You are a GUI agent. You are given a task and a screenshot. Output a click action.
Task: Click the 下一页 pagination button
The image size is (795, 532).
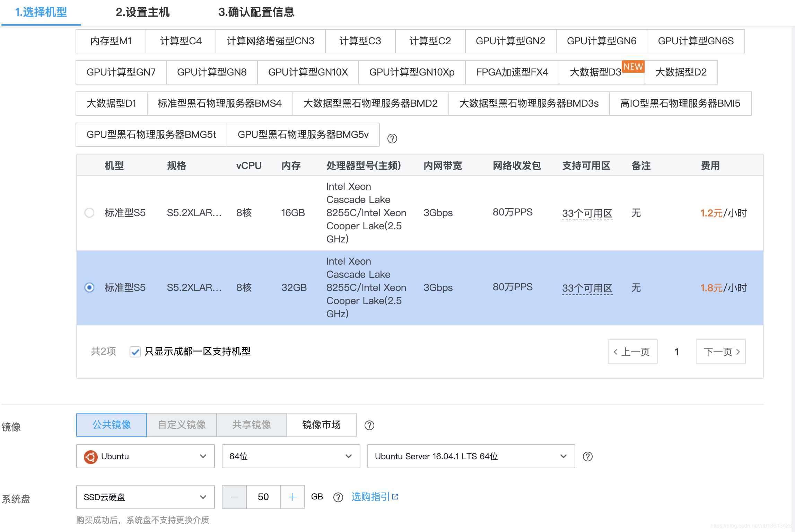(x=720, y=352)
